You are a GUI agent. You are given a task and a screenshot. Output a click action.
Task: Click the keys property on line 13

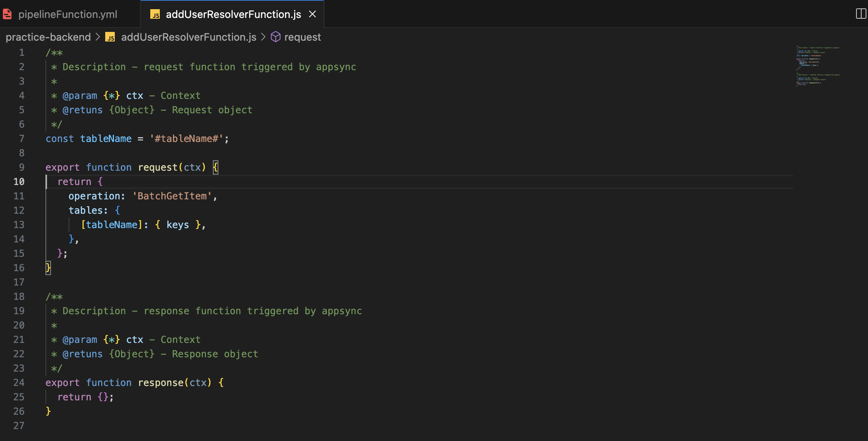tap(178, 224)
